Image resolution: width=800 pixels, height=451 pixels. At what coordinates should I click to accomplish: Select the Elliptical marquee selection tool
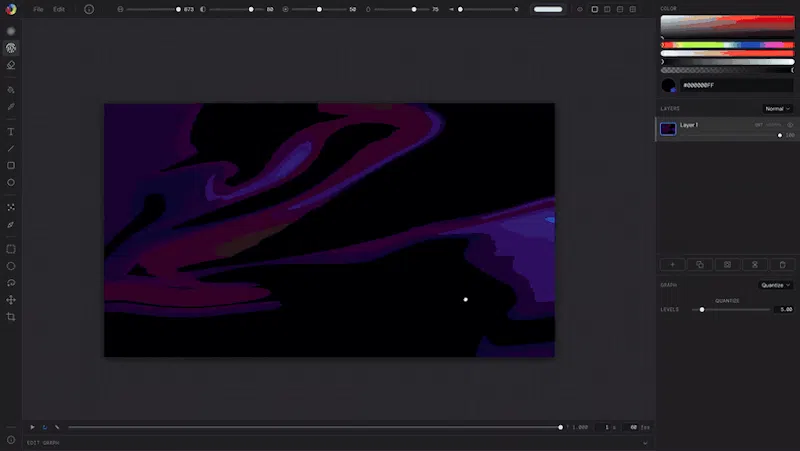click(11, 266)
